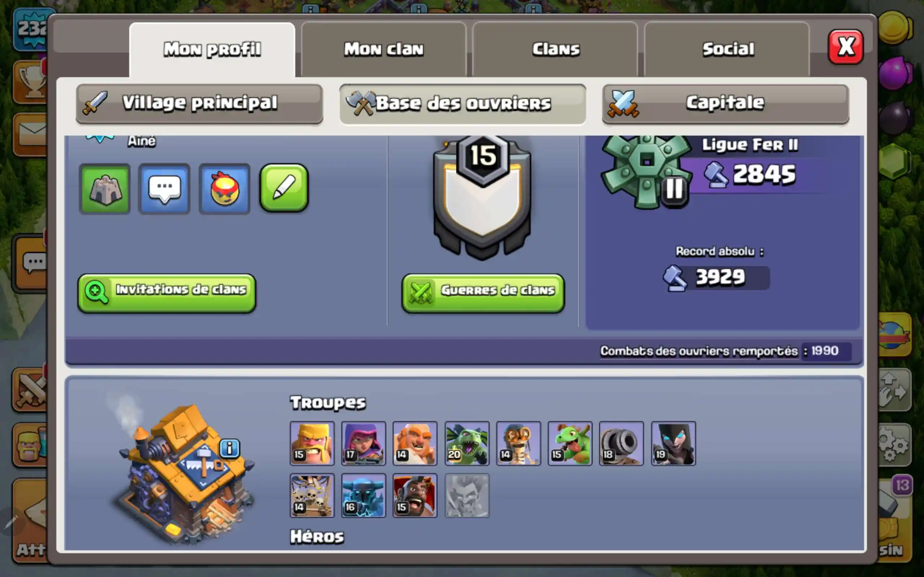
Task: Open Guerres de clans button
Action: coord(483,293)
